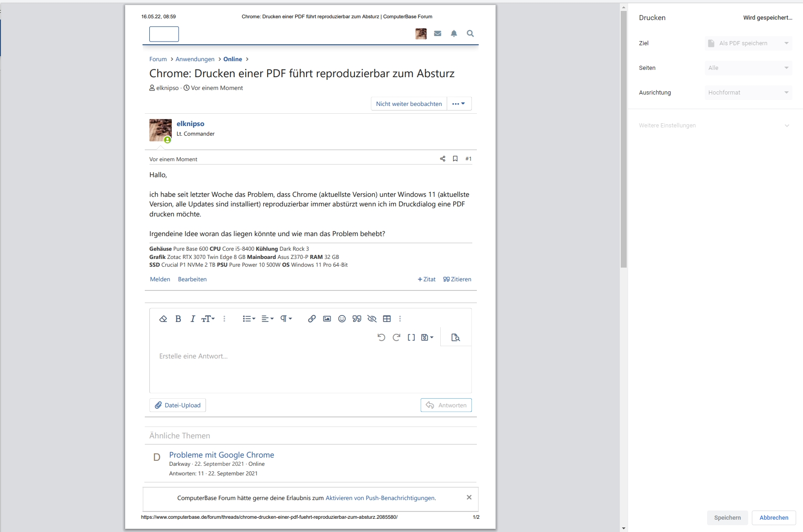This screenshot has width=803, height=532.
Task: Click the spoiler crossed-eye icon
Action: pos(372,319)
